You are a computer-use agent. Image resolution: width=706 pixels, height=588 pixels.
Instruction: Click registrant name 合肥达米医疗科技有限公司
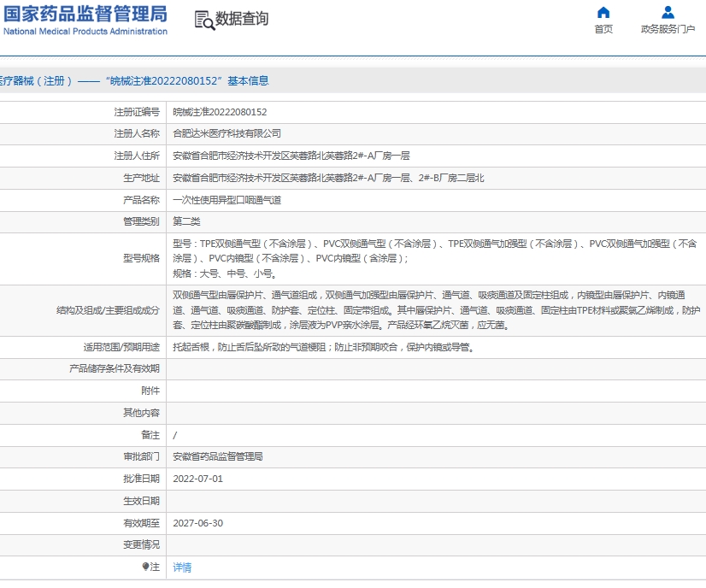pos(227,134)
